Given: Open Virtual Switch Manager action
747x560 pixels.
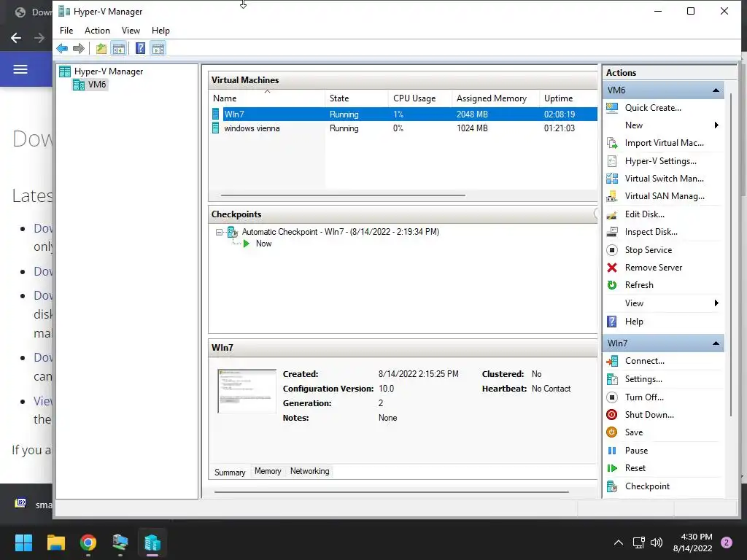Looking at the screenshot, I should pos(664,179).
